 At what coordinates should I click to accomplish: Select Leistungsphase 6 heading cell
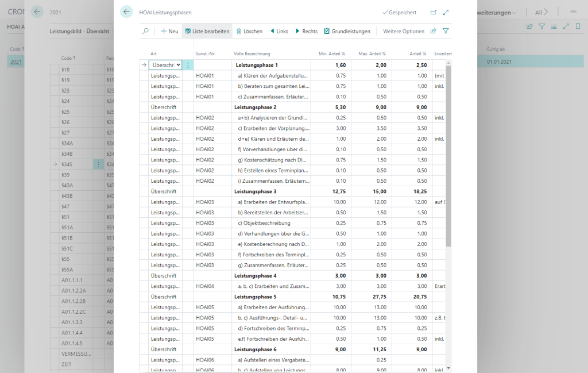pos(271,349)
